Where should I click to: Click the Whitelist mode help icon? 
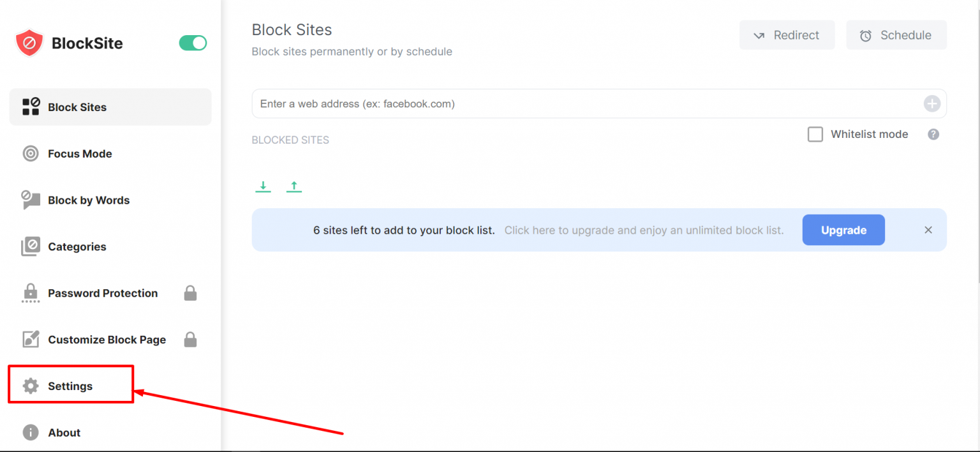pyautogui.click(x=933, y=134)
